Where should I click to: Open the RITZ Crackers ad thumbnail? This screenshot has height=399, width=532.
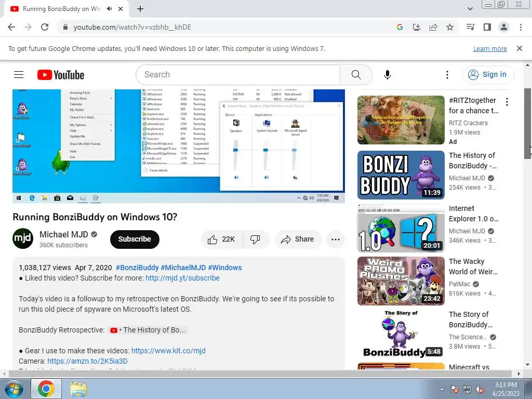pos(401,120)
